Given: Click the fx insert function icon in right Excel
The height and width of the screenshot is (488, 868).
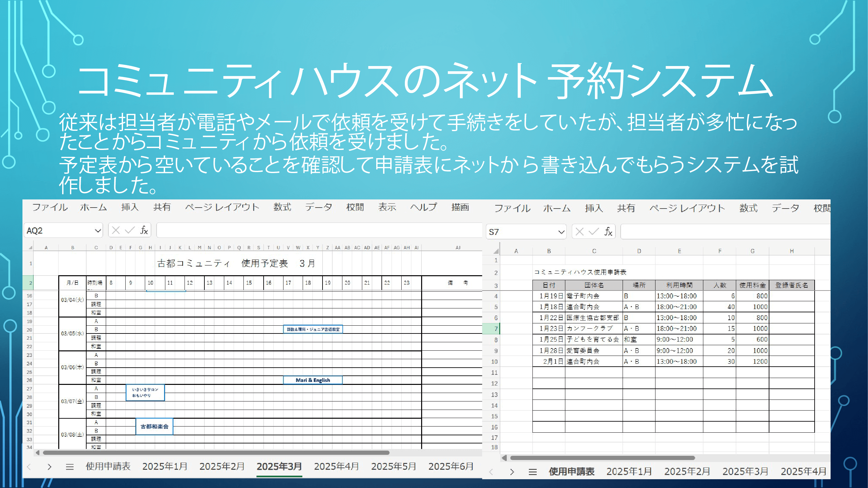Looking at the screenshot, I should [608, 232].
